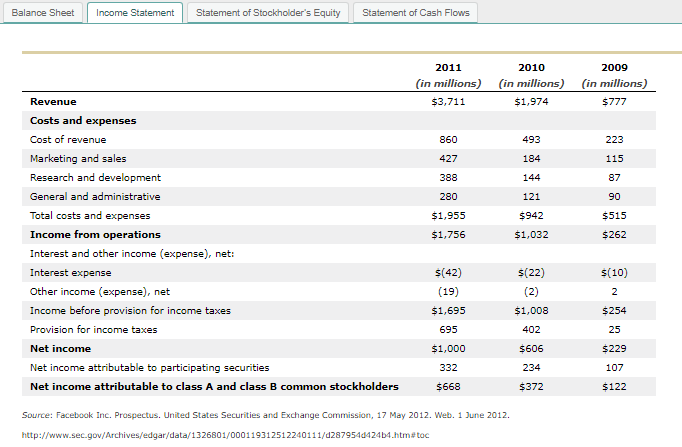Select the Income Statement tab
Viewport: 682px width, 447px height.
coord(135,13)
